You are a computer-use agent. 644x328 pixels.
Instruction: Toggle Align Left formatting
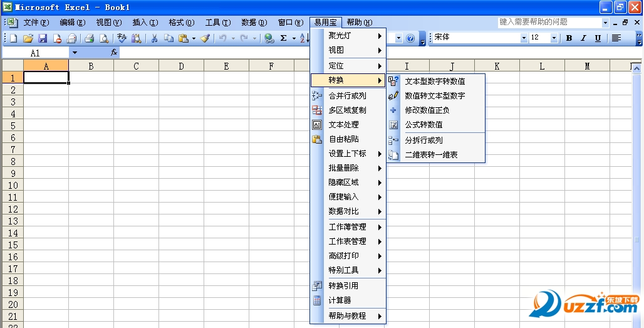pos(616,38)
